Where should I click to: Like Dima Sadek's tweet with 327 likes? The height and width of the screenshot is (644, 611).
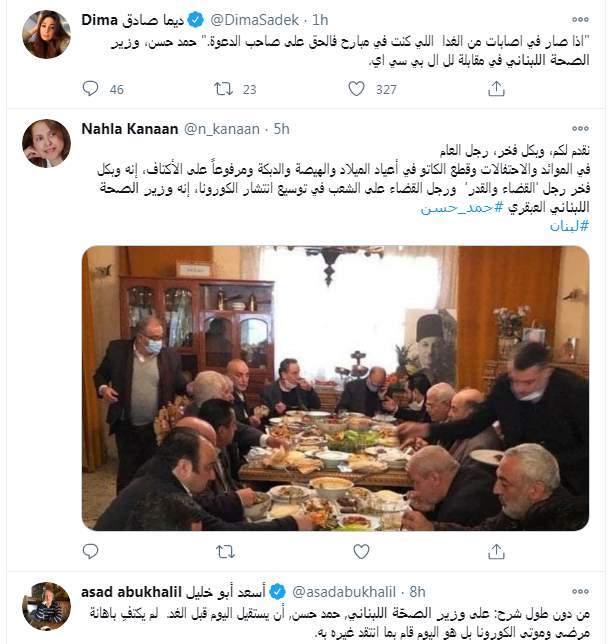[x=356, y=89]
